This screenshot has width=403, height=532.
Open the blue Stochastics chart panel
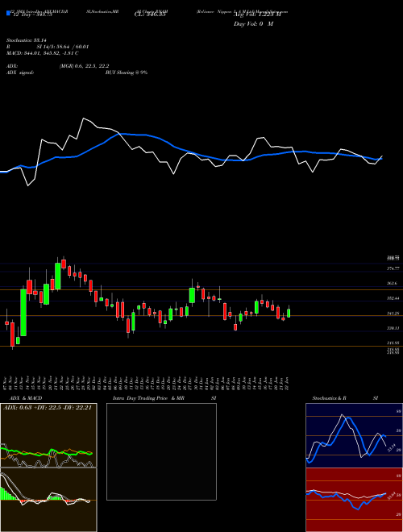tap(354, 435)
